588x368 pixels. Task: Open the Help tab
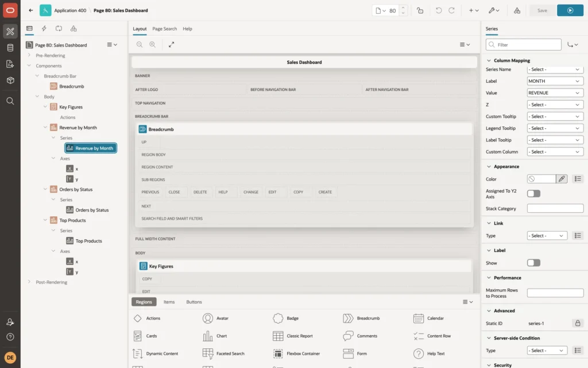pos(187,29)
